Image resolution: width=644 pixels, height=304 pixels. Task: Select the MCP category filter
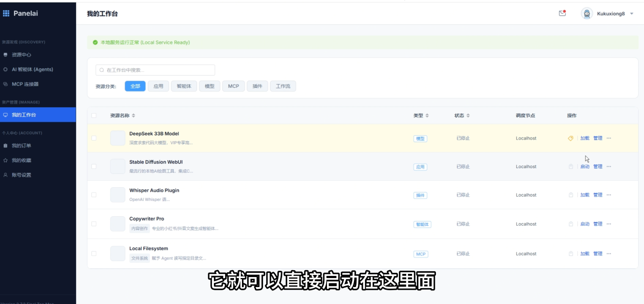pos(234,86)
